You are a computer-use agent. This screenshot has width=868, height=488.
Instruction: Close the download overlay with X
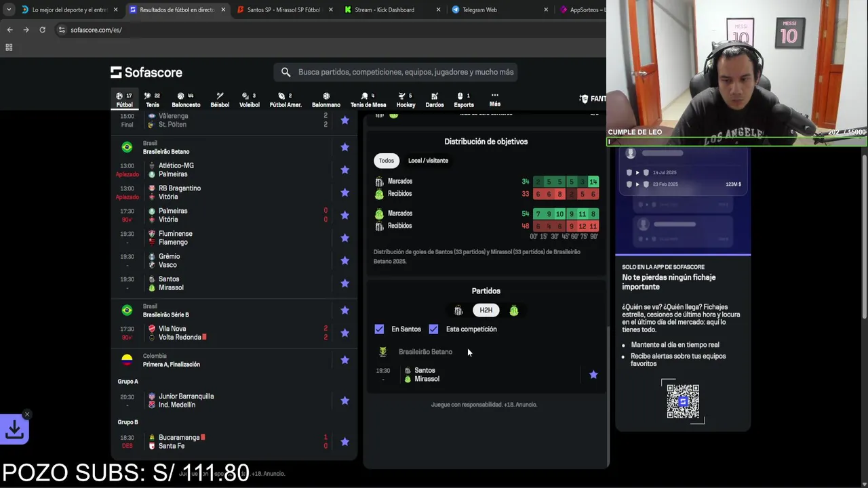tap(27, 414)
